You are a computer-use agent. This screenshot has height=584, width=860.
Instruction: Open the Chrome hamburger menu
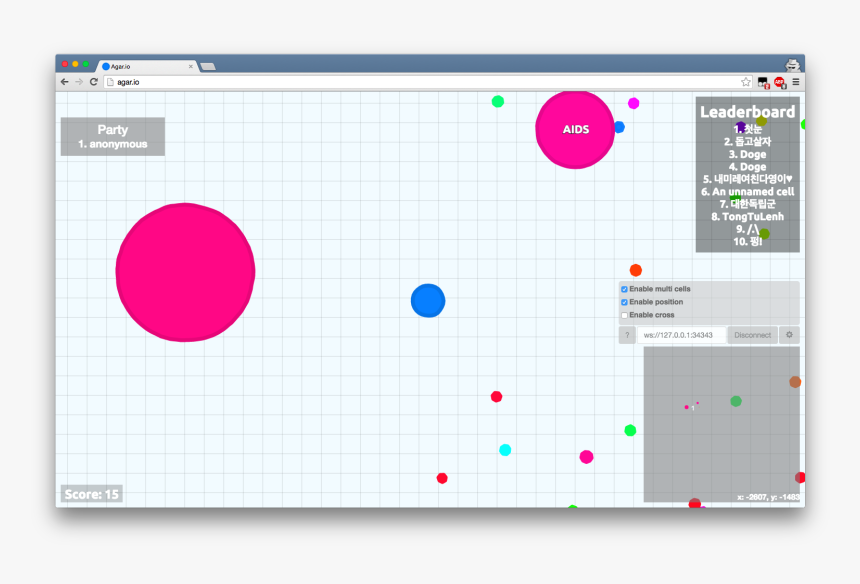coord(796,81)
